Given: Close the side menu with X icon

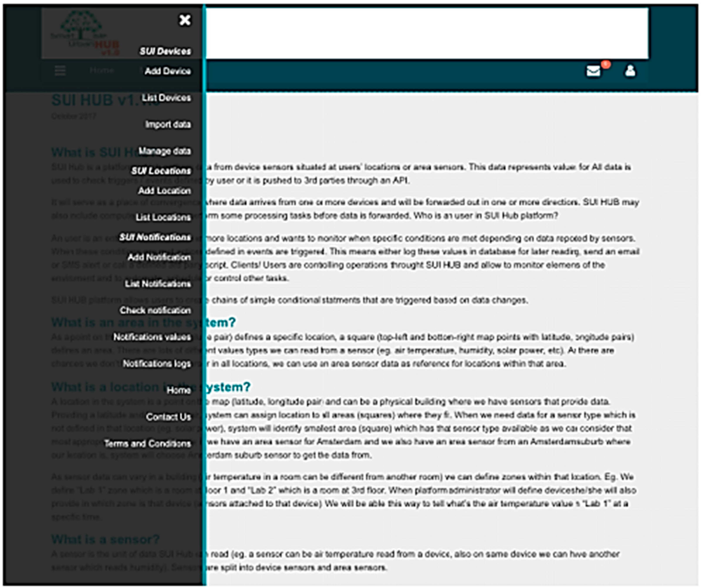Looking at the screenshot, I should [185, 20].
